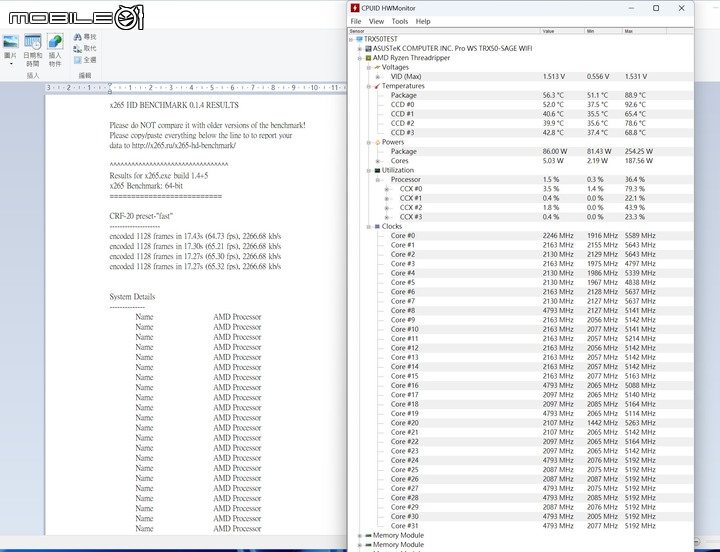Click the Temperatures thermometer icon
This screenshot has height=552, width=720.
[x=377, y=86]
